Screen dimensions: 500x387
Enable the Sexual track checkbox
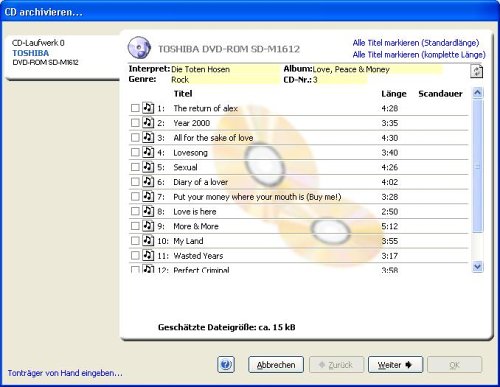(135, 167)
